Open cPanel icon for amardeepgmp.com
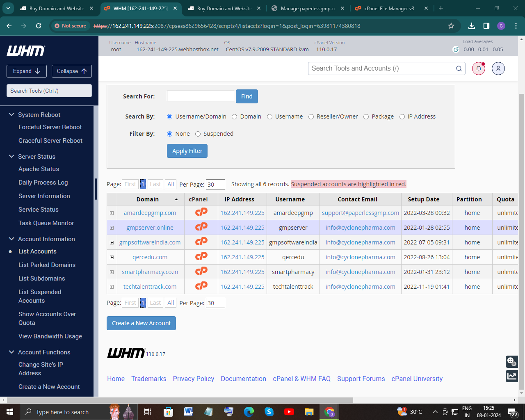The image size is (525, 420). tap(201, 212)
